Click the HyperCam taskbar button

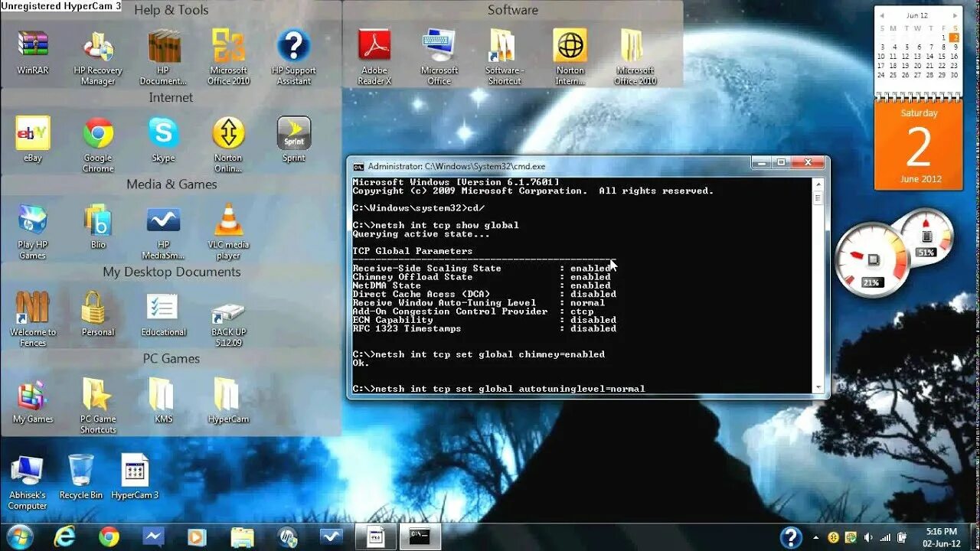tap(376, 536)
